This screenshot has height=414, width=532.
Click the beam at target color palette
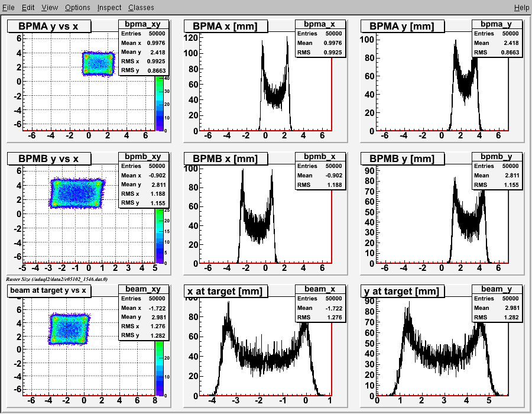(160, 368)
